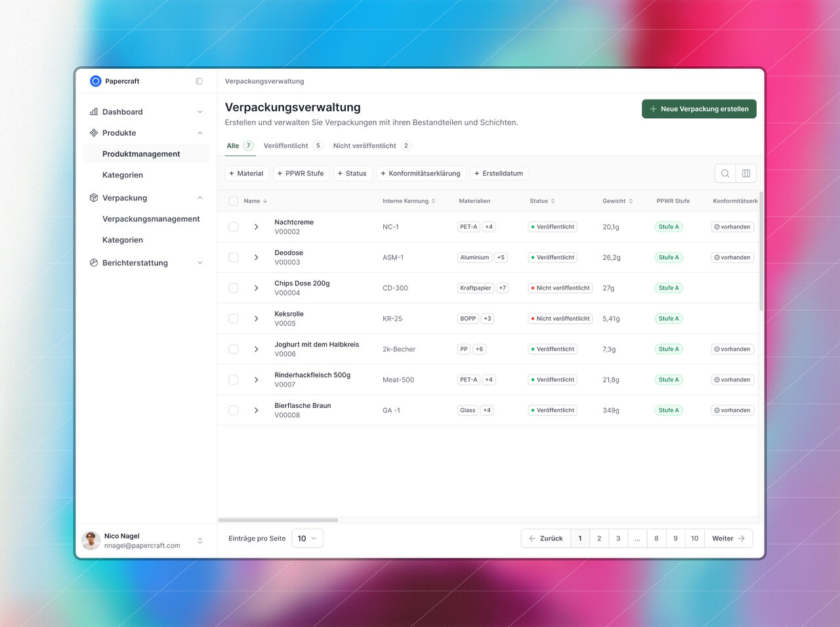Select the Chips Dose 200g checkbox

pos(233,288)
